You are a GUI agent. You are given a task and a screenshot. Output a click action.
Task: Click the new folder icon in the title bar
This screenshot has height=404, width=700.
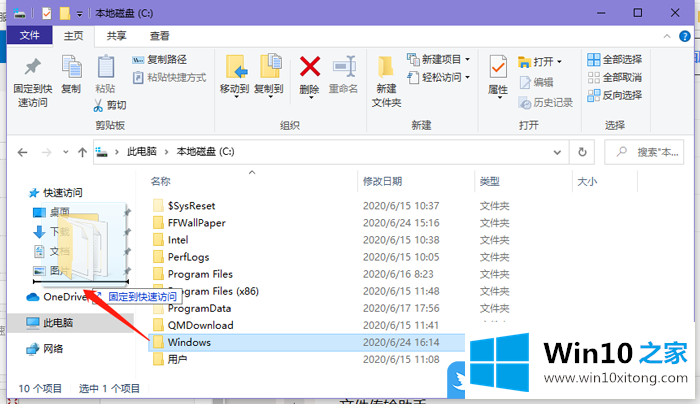pos(65,13)
